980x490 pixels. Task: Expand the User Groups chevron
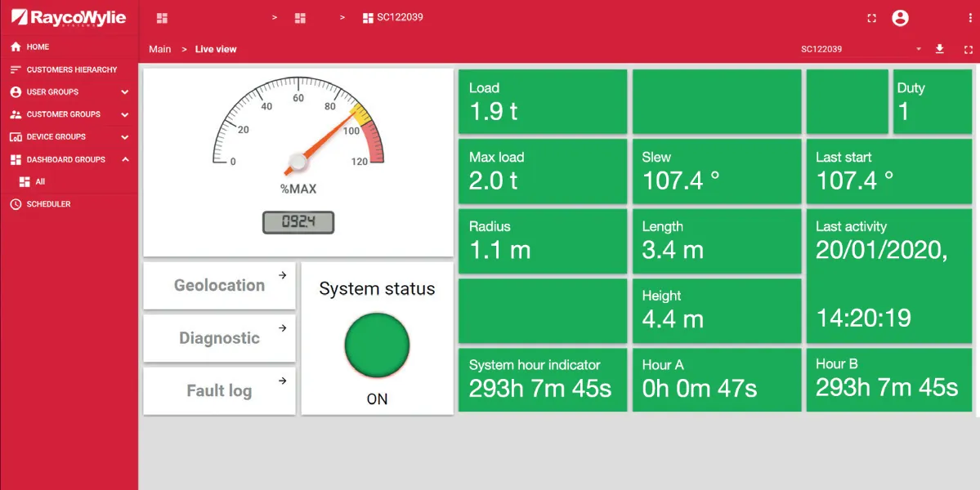coord(124,91)
